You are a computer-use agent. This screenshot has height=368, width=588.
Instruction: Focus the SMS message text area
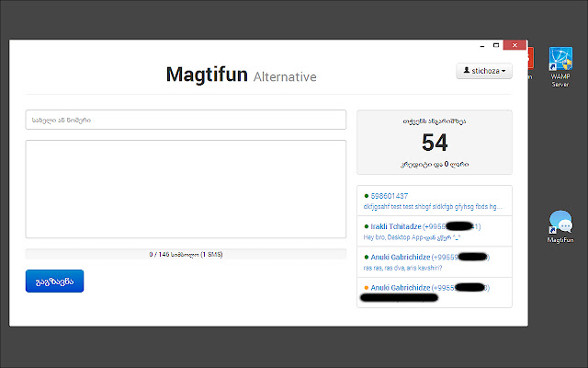(186, 190)
